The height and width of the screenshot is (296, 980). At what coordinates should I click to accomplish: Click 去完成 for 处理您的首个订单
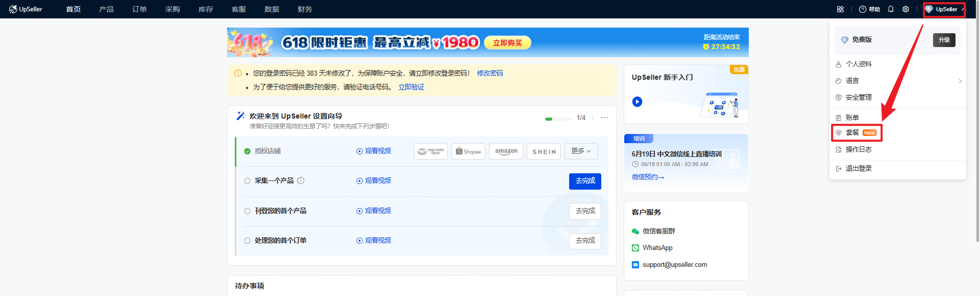click(x=585, y=241)
